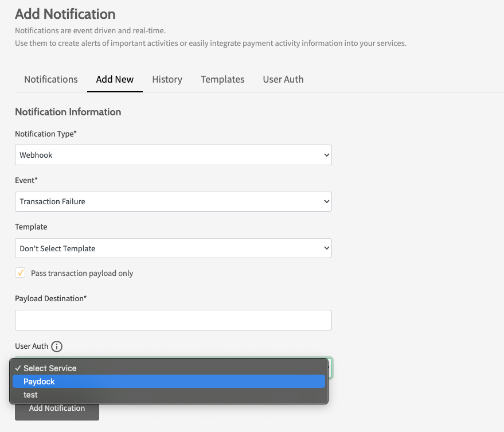Switch to the User Auth tab
The height and width of the screenshot is (432, 504).
283,80
